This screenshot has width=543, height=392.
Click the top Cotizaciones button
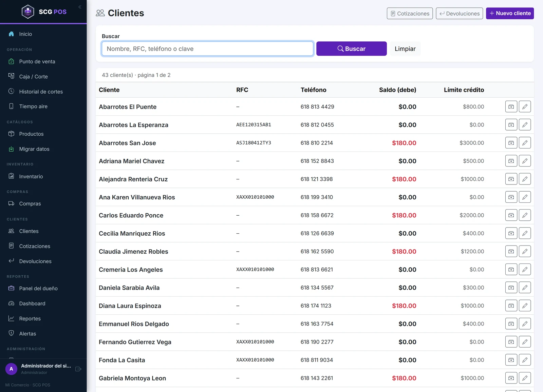click(x=410, y=13)
